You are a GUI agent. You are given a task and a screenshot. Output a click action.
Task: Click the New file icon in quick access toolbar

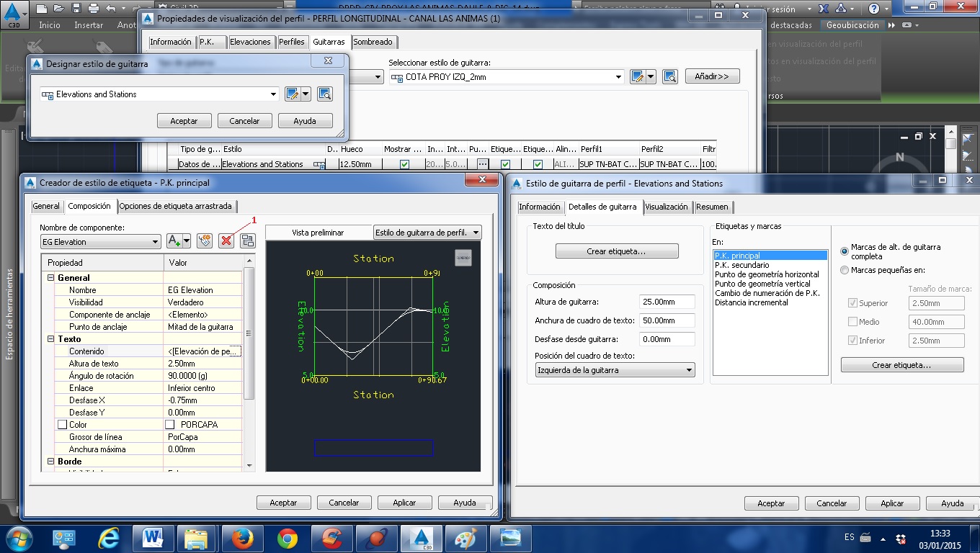(41, 9)
